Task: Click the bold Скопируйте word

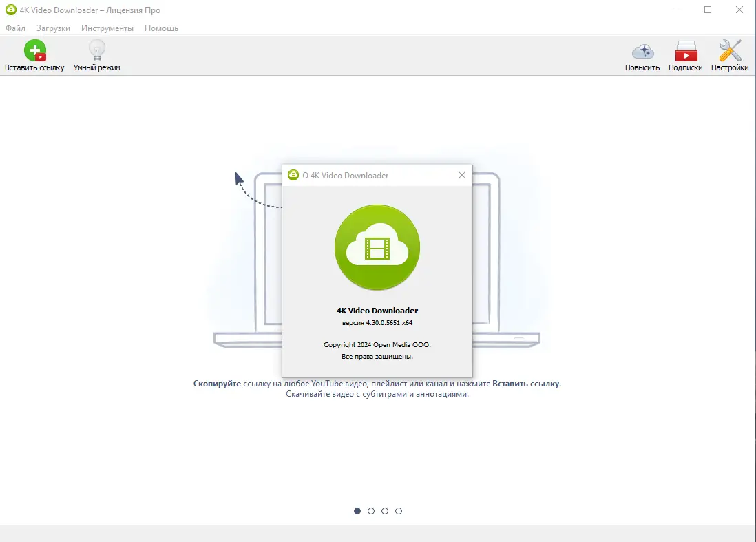Action: [217, 384]
